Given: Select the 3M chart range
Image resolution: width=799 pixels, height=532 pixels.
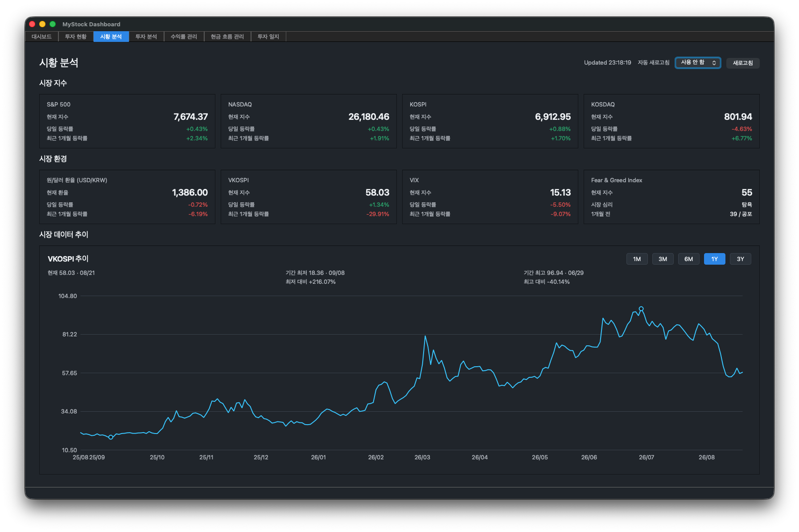Looking at the screenshot, I should point(663,259).
